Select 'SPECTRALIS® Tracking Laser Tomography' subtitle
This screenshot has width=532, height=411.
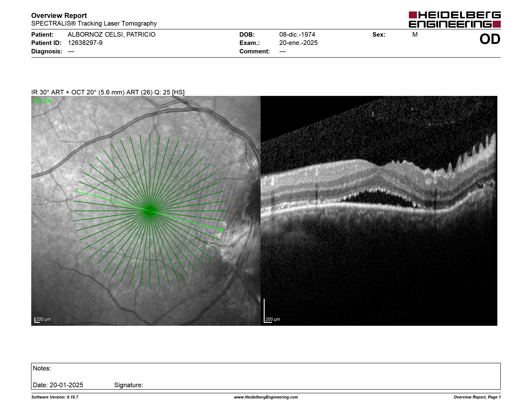pos(94,24)
